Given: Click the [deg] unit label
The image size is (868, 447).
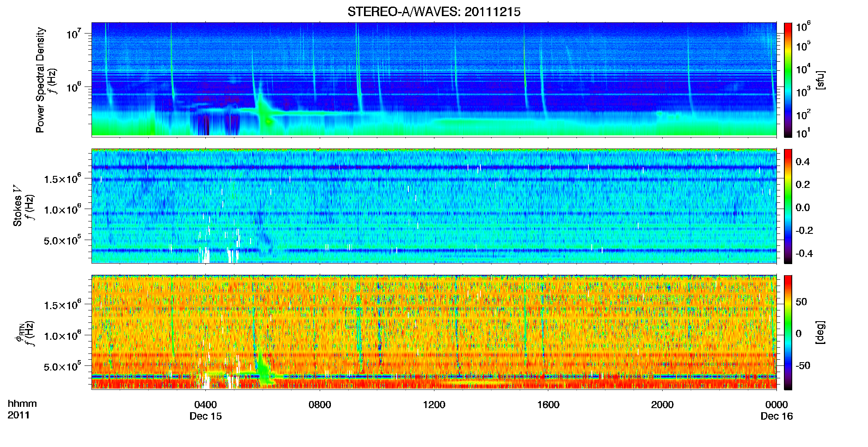Looking at the screenshot, I should tap(820, 332).
